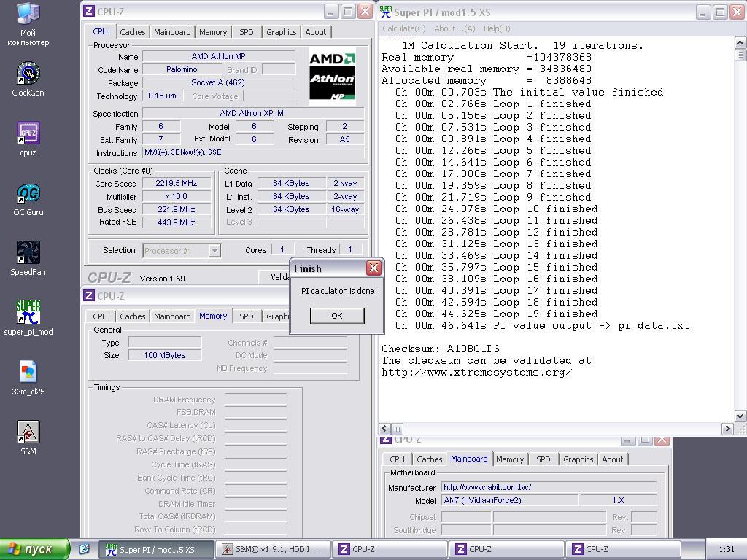Select SPD tab in the Memory CPU-Z window
The width and height of the screenshot is (747, 560).
click(247, 316)
